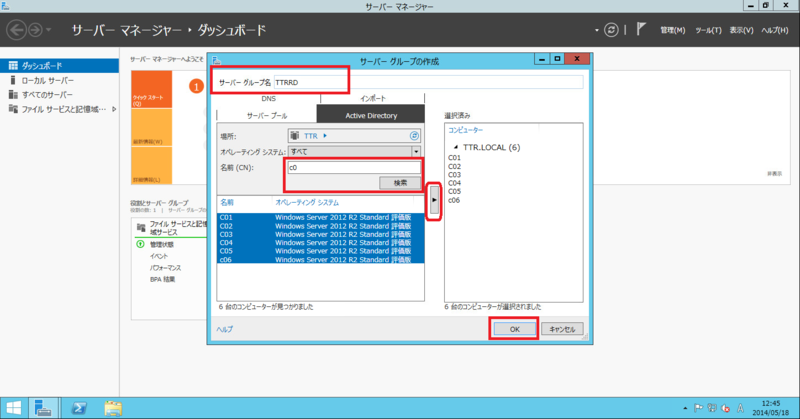This screenshot has width=800, height=419.
Task: Select the c06 row in the results
Action: (x=320, y=259)
